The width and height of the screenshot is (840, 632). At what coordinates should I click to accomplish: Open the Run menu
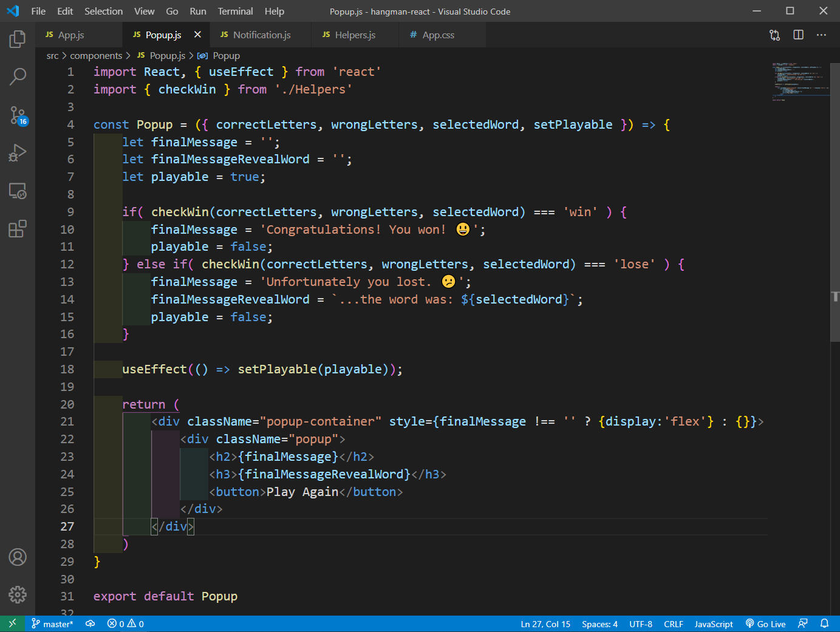click(x=197, y=11)
